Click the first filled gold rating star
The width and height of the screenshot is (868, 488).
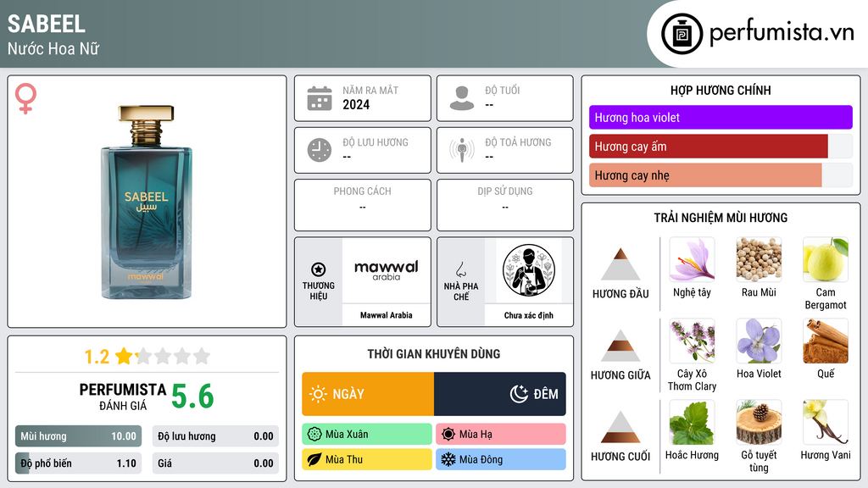pos(124,356)
